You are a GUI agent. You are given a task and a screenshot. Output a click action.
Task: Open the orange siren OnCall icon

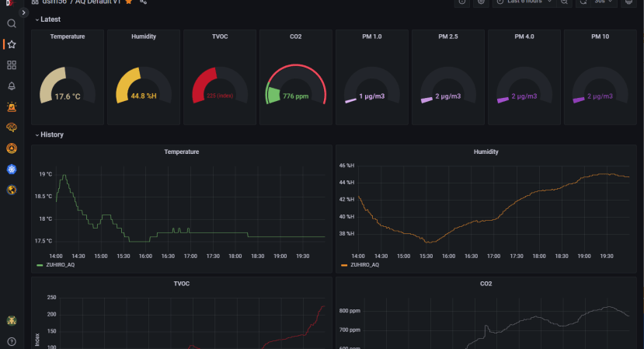12,107
